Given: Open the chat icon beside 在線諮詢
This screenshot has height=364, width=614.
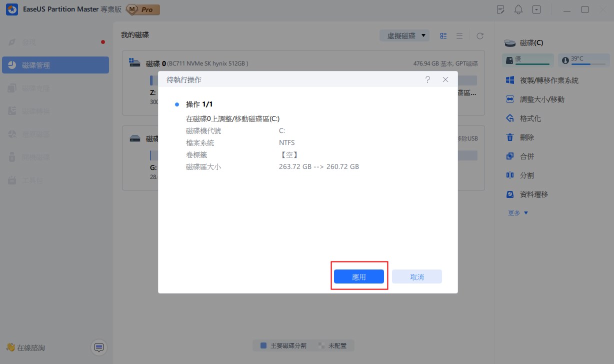Looking at the screenshot, I should tap(99, 347).
